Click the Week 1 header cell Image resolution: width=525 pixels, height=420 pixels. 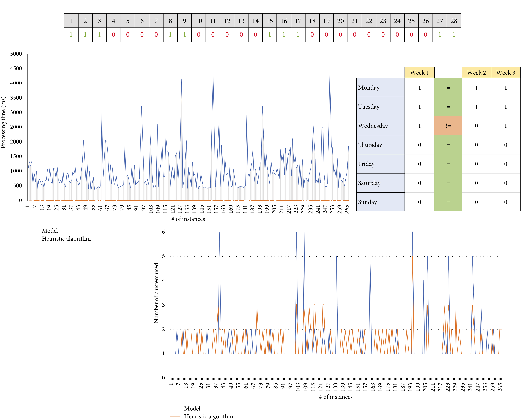[x=419, y=73]
